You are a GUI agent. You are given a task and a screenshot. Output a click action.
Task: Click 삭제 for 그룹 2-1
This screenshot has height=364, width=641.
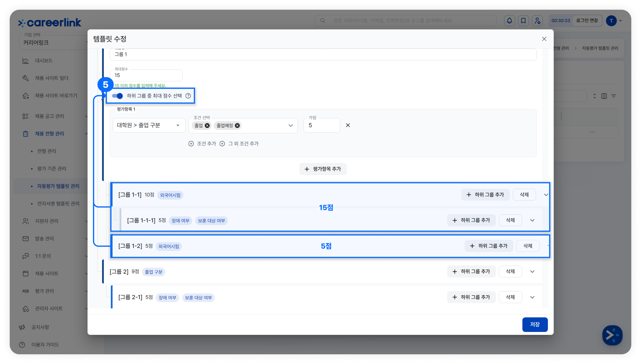tap(510, 297)
